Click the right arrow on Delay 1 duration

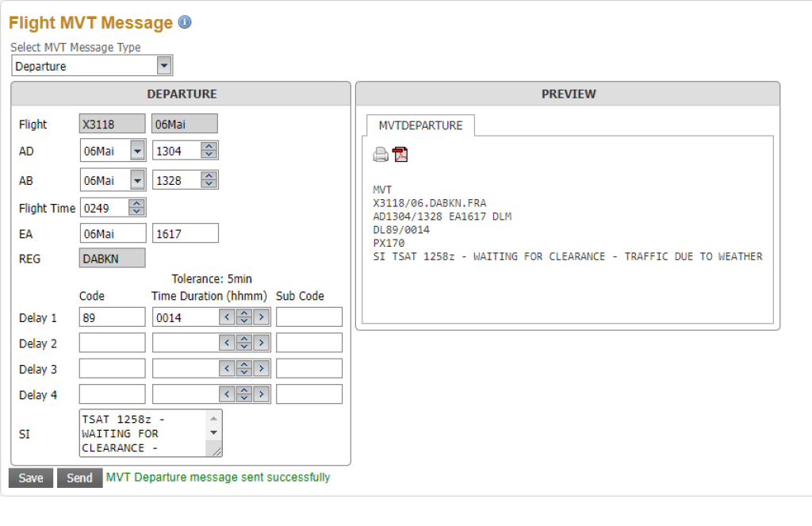pos(261,318)
